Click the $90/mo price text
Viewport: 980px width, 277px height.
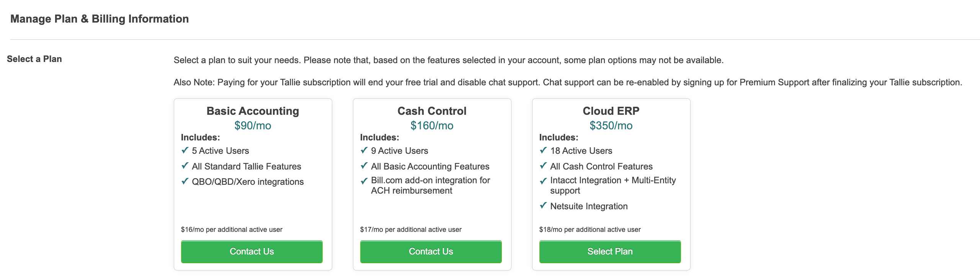pyautogui.click(x=253, y=125)
